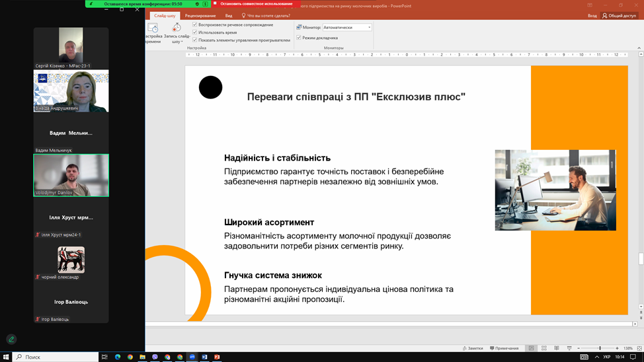Viewport: 644px width, 362px height.
Task: Click the record slide show icon
Action: (177, 28)
